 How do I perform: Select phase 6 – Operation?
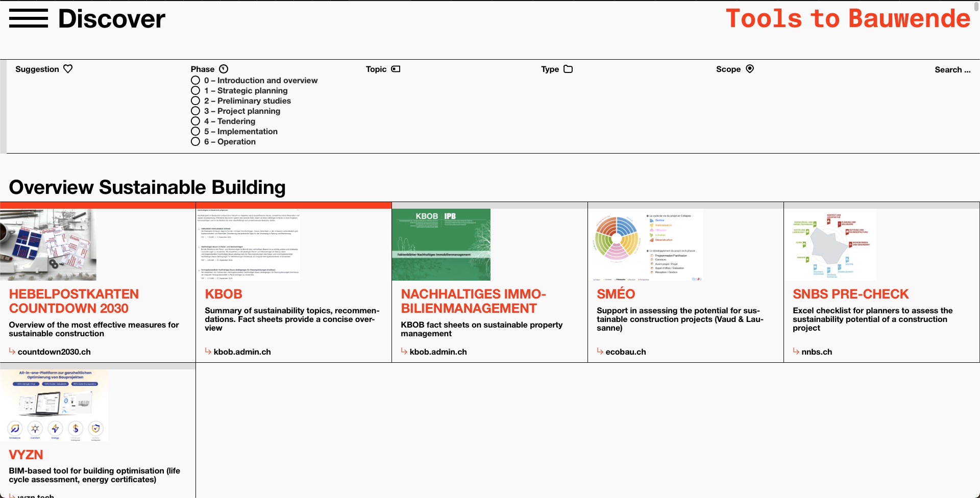coord(196,141)
